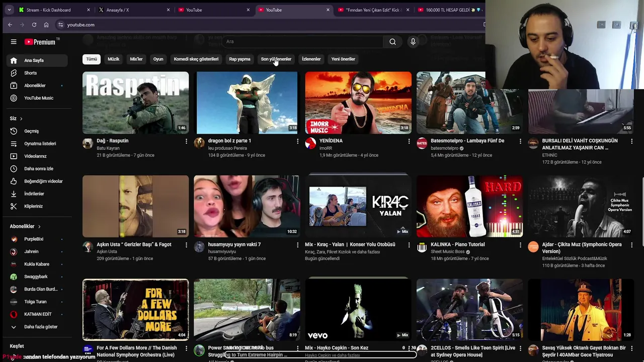Play Mix - Kıraç - Yalan thumbnail

pyautogui.click(x=358, y=206)
